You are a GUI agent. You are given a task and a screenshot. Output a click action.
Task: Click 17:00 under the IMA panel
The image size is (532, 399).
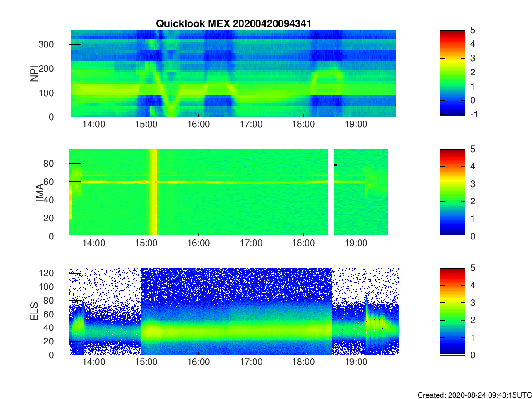(251, 243)
